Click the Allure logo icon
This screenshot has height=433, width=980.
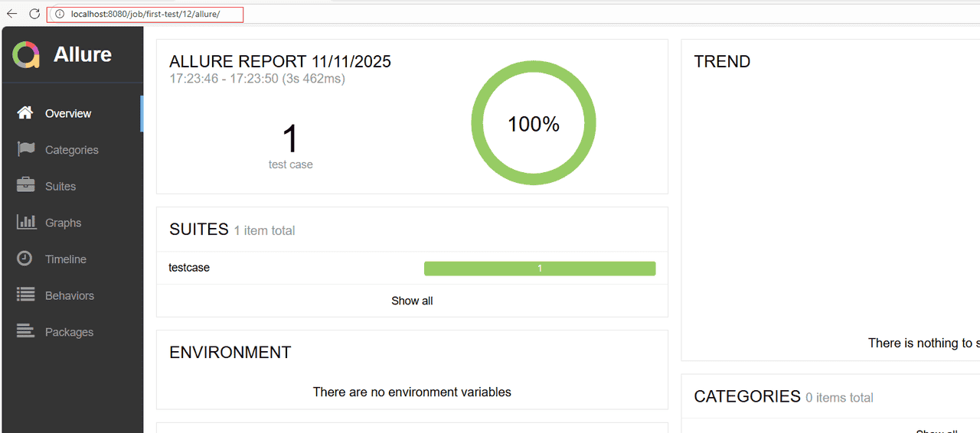[x=26, y=55]
